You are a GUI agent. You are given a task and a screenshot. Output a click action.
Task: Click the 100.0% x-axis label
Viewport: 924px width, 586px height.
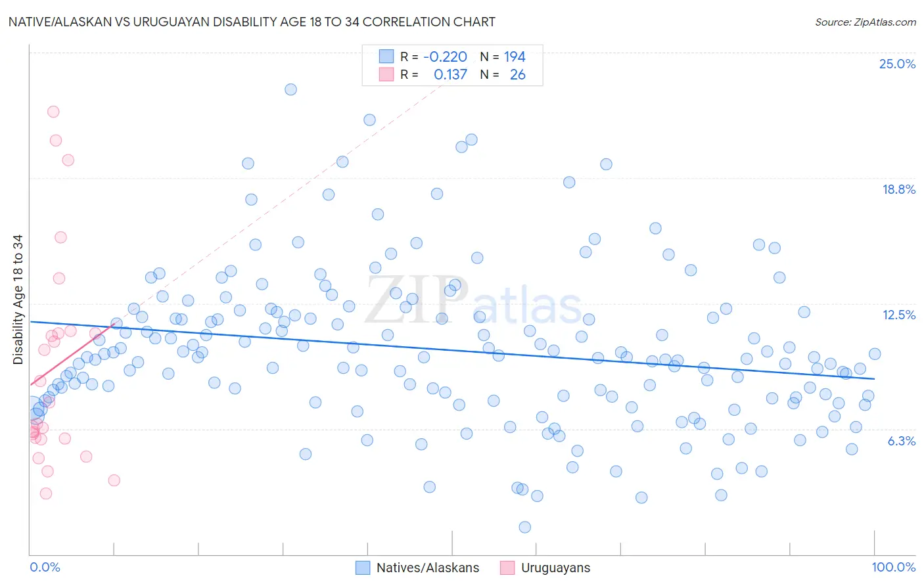[x=894, y=567]
